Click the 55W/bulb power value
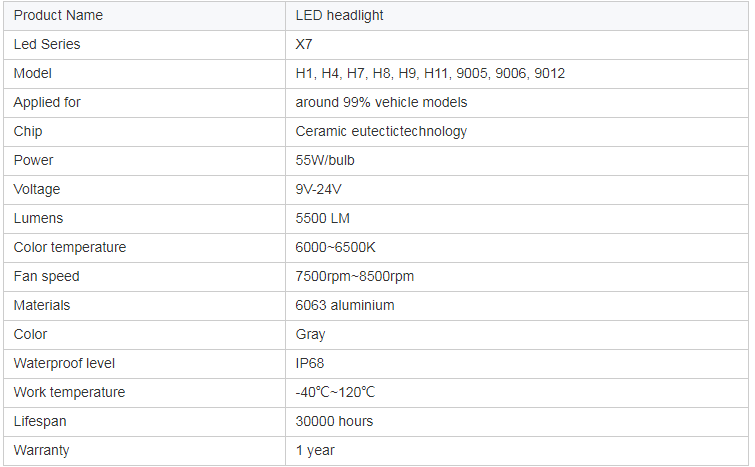This screenshot has height=467, width=755. (325, 160)
